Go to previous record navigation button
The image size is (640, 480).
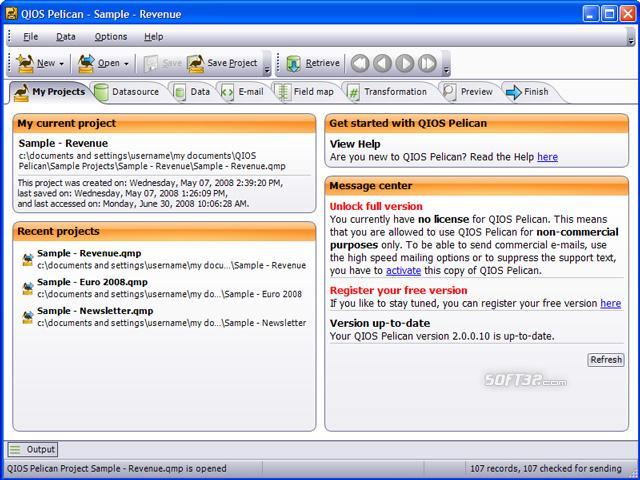382,63
